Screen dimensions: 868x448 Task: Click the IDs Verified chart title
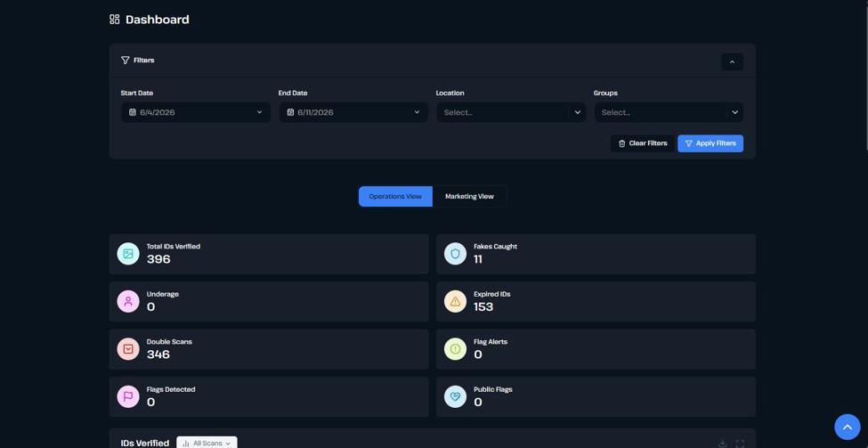[145, 443]
